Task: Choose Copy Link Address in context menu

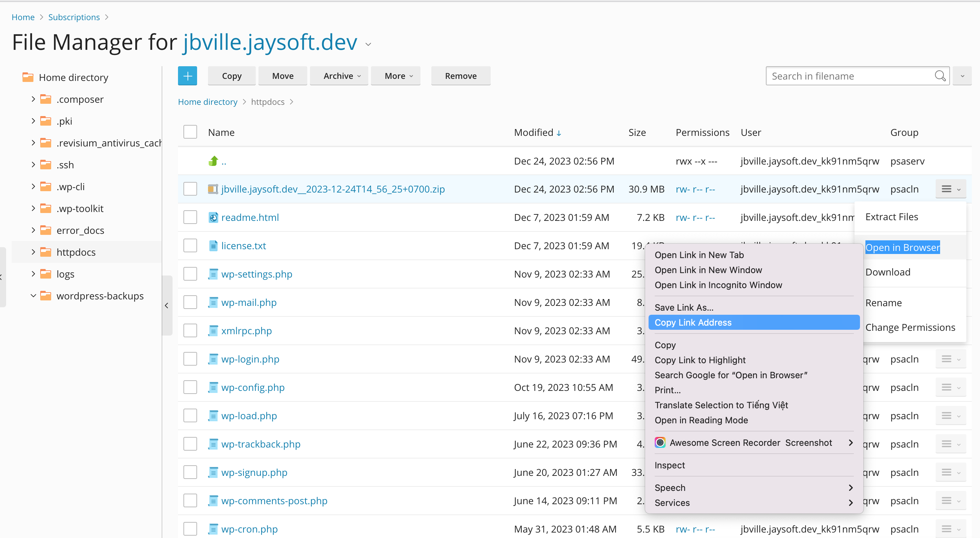Action: [693, 323]
